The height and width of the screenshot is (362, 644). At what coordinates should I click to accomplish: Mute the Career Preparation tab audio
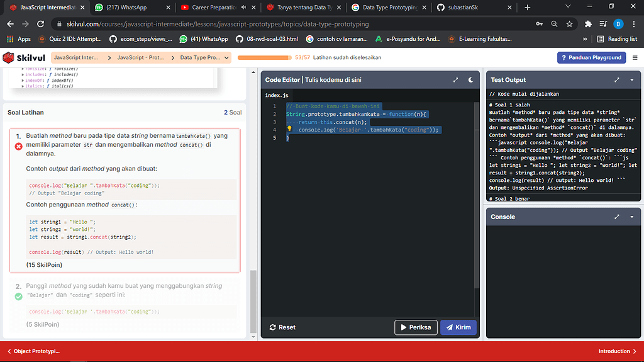point(243,8)
